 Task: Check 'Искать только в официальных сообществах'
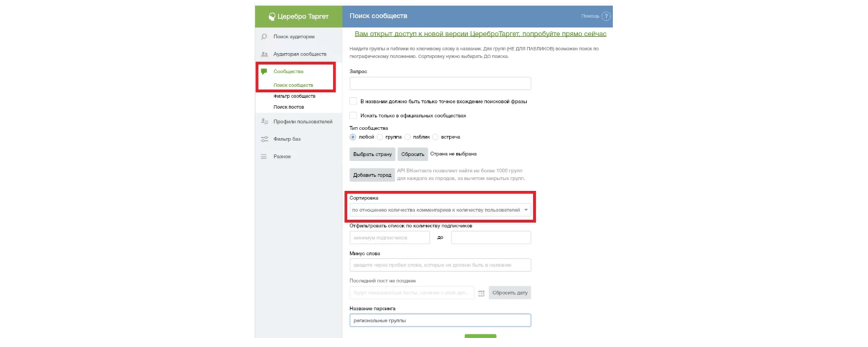coord(354,116)
